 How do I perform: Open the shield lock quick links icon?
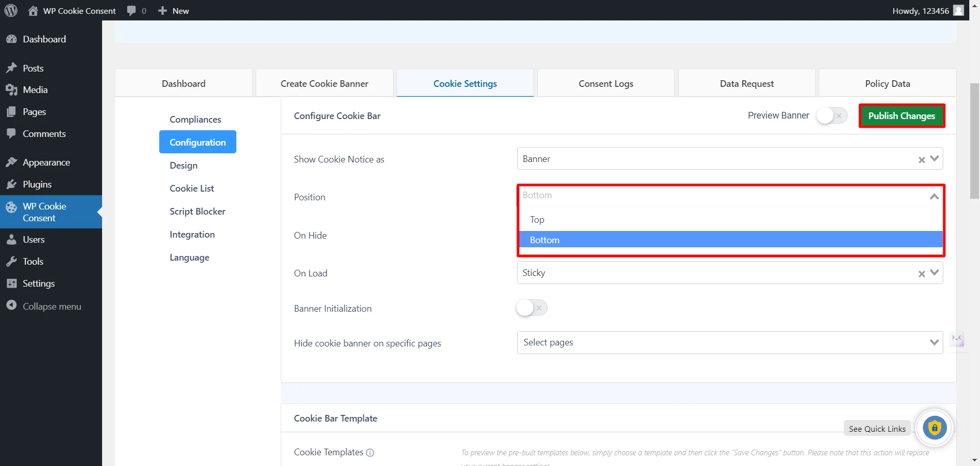coord(934,428)
